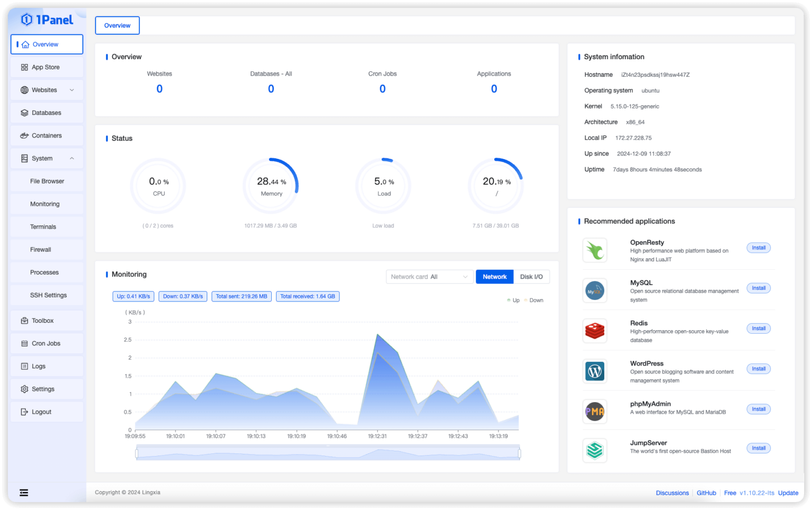This screenshot has height=510, width=812.
Task: Switch to the Disk I/O tab
Action: [532, 276]
